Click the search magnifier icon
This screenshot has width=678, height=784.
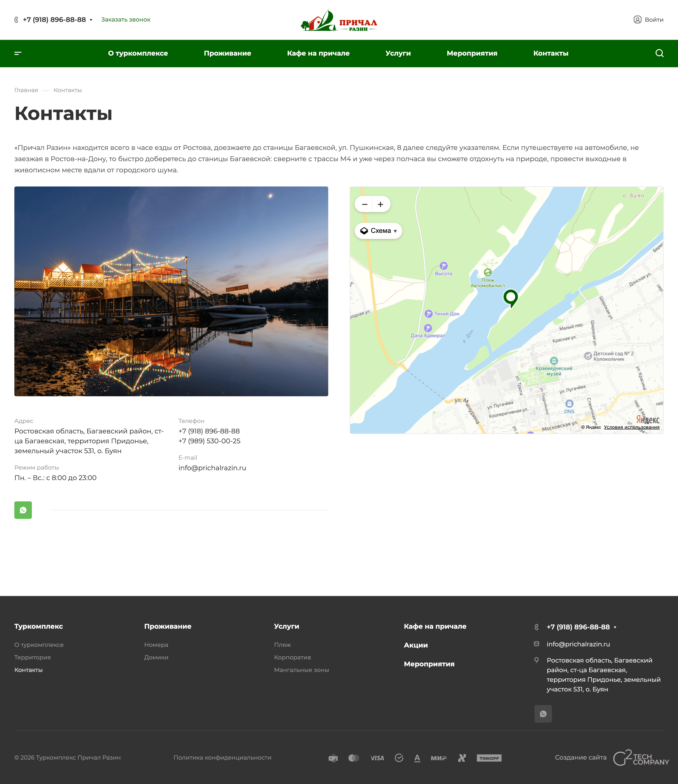(659, 53)
